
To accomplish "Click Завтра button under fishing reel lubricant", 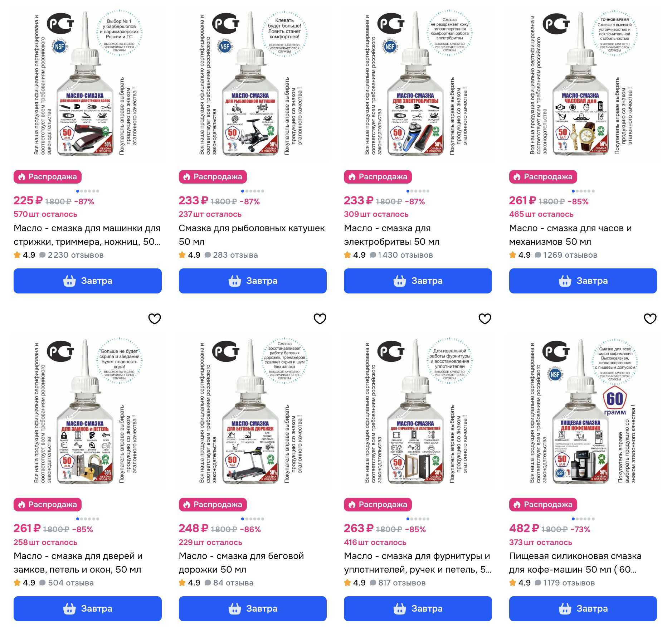I will pos(253,281).
